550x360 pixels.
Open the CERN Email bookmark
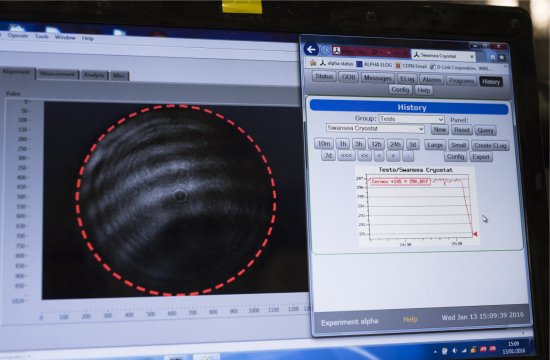click(x=411, y=66)
